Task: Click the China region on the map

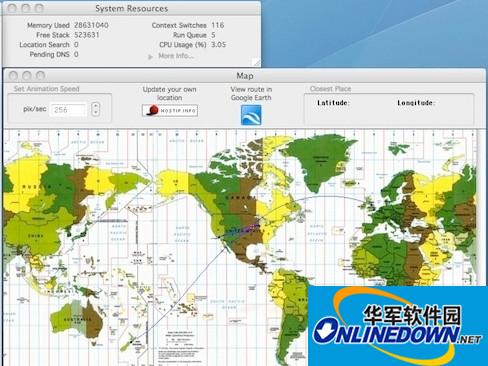Action: [x=37, y=233]
